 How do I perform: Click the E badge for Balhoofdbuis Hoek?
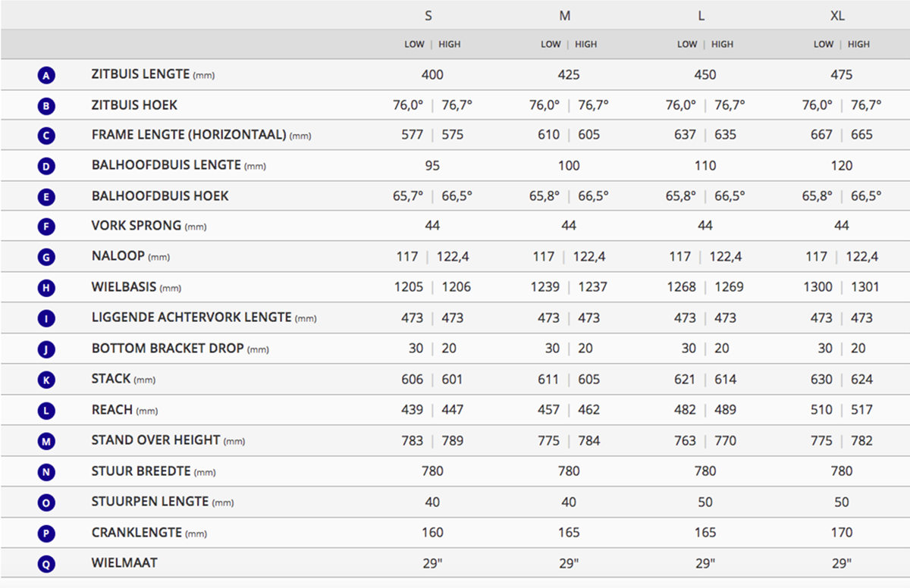click(46, 197)
